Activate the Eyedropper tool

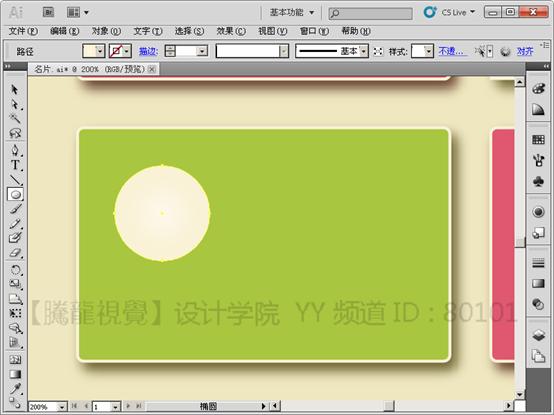coord(15,389)
